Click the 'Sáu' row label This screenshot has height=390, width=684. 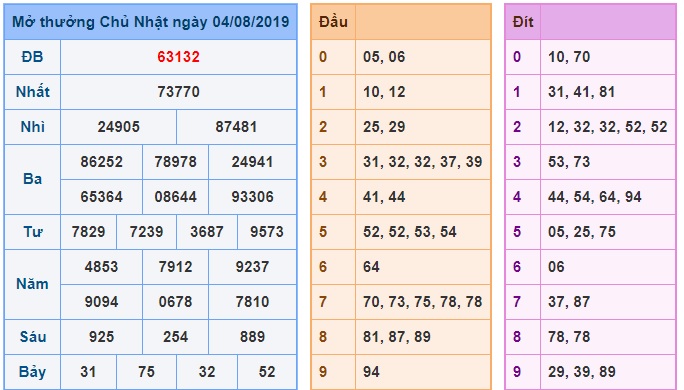(x=33, y=337)
